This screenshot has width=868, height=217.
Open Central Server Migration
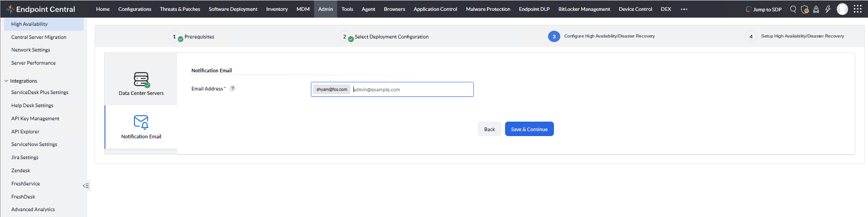39,37
